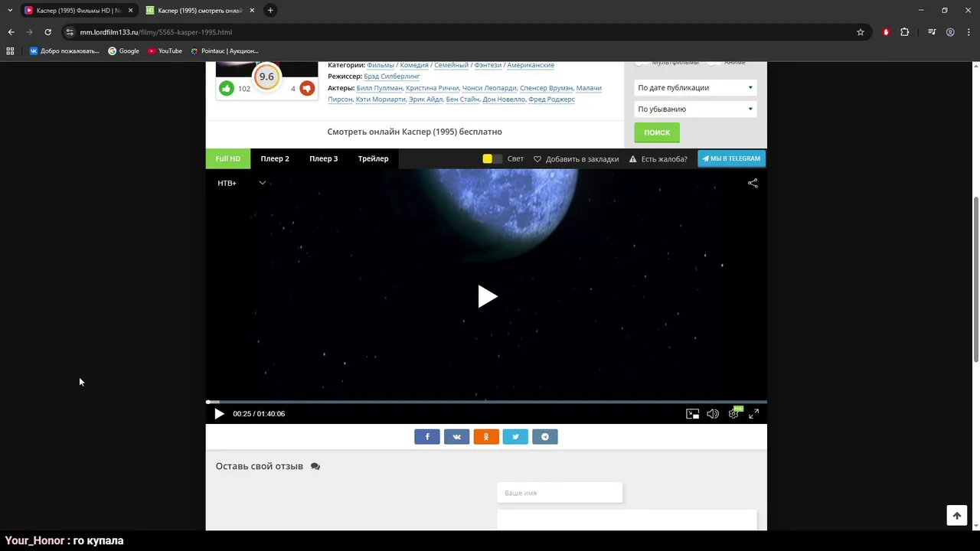Open the Фэнтези category link

pos(488,65)
